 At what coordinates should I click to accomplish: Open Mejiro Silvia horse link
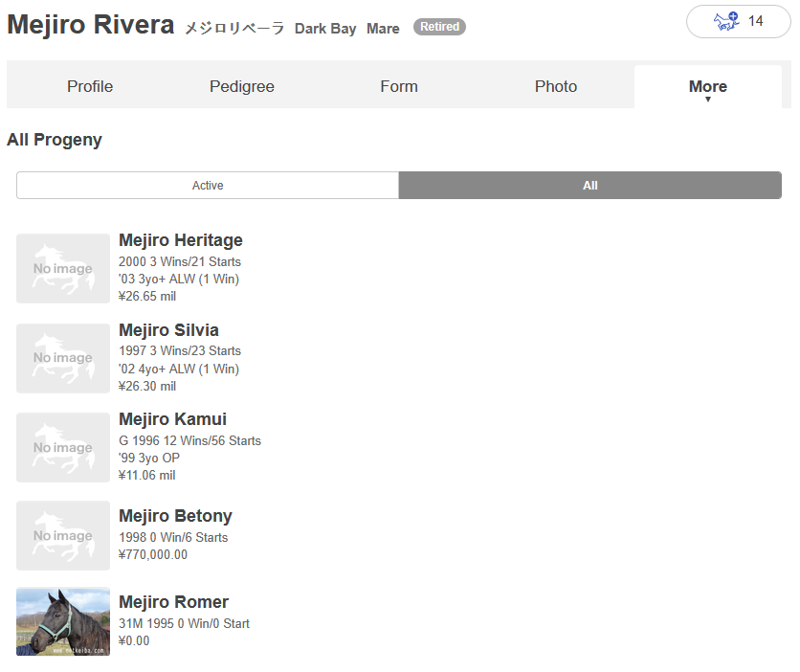168,329
